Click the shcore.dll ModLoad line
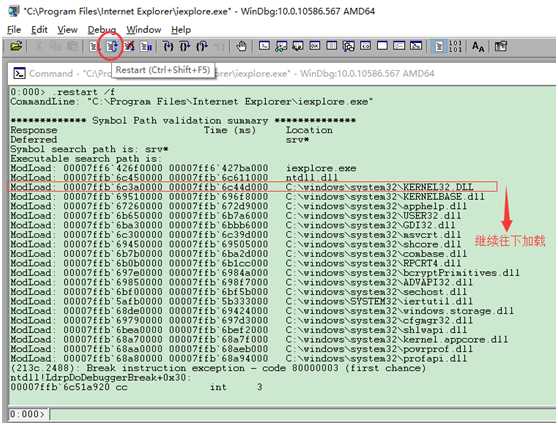 coord(235,244)
